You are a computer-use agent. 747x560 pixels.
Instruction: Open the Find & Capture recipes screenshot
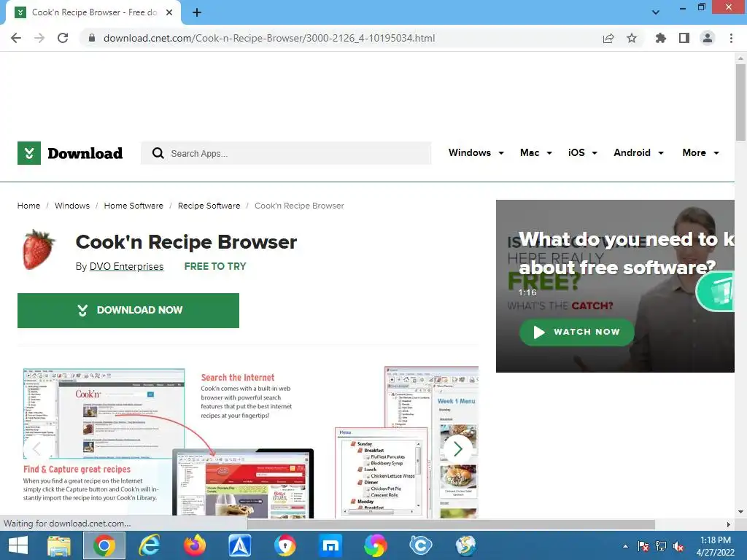click(169, 443)
